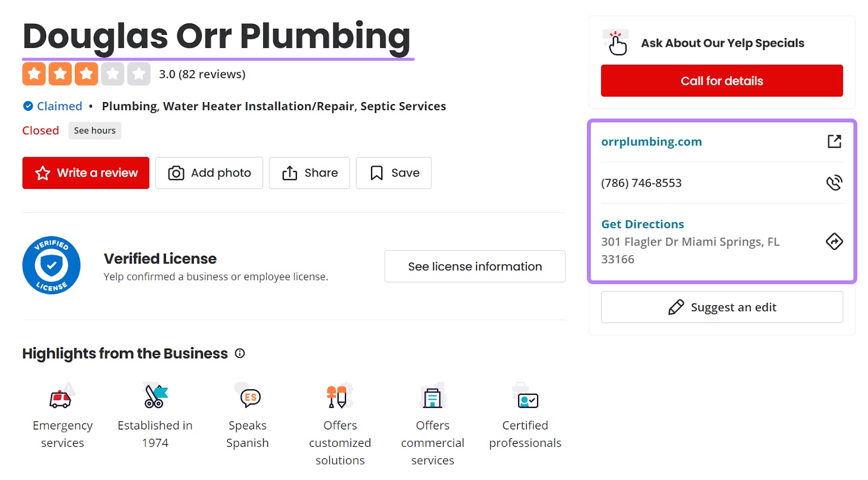This screenshot has width=868, height=480.
Task: Click the pencil icon on Suggest an edit
Action: pos(676,307)
